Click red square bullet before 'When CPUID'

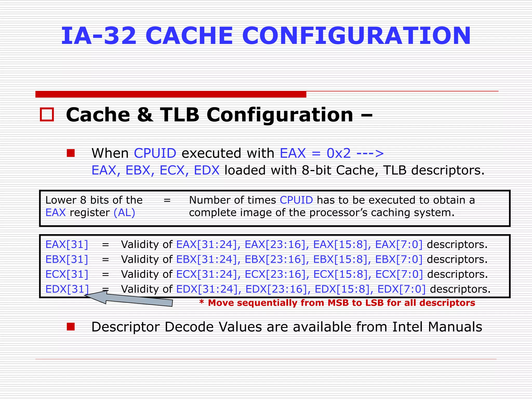tap(71, 153)
